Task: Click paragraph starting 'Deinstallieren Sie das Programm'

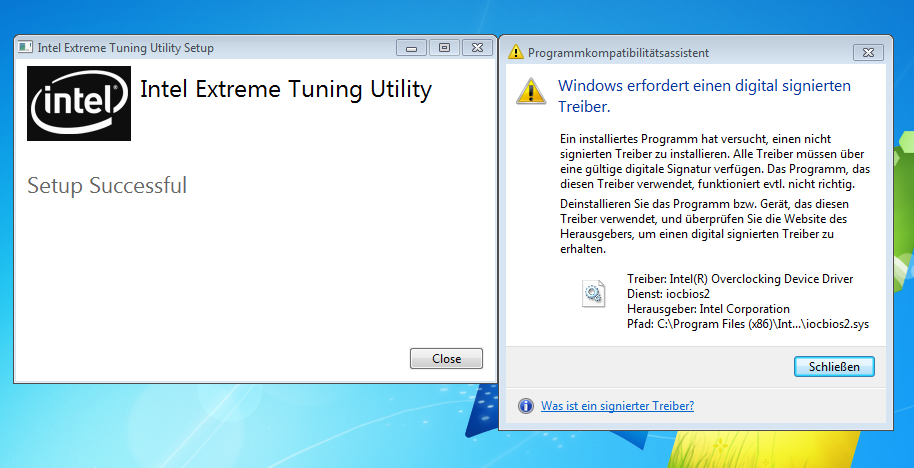Action: [704, 227]
